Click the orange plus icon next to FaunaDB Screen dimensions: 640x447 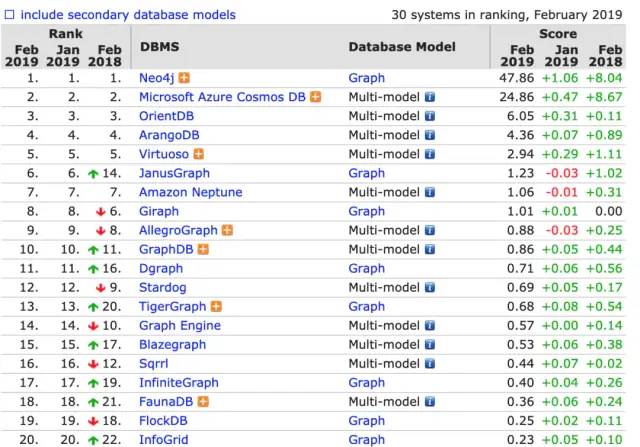[204, 401]
